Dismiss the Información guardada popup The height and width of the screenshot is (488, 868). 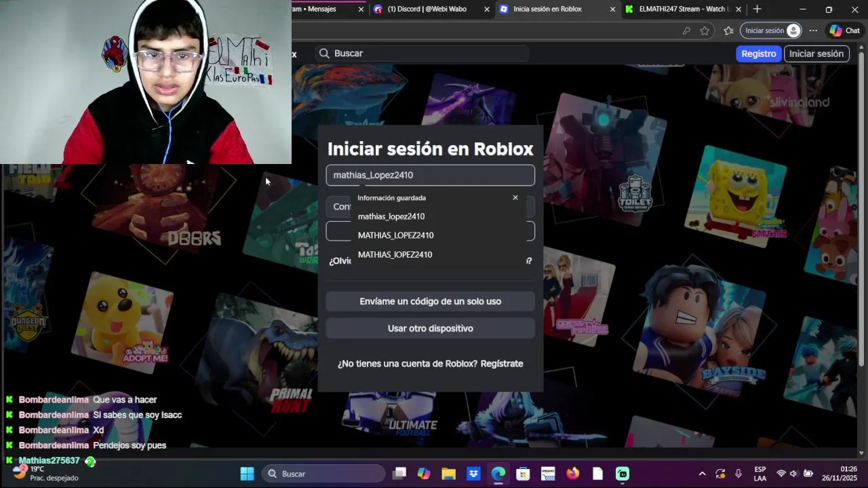tap(515, 198)
